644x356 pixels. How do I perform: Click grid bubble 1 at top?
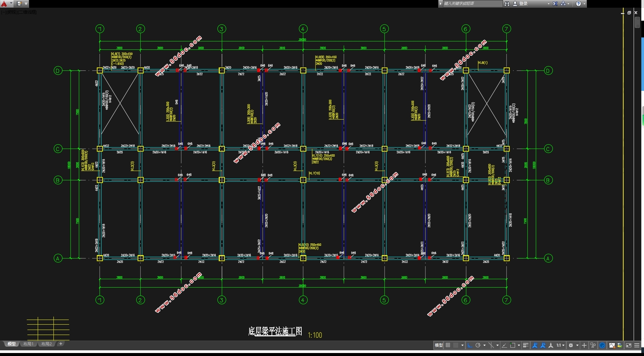point(100,29)
